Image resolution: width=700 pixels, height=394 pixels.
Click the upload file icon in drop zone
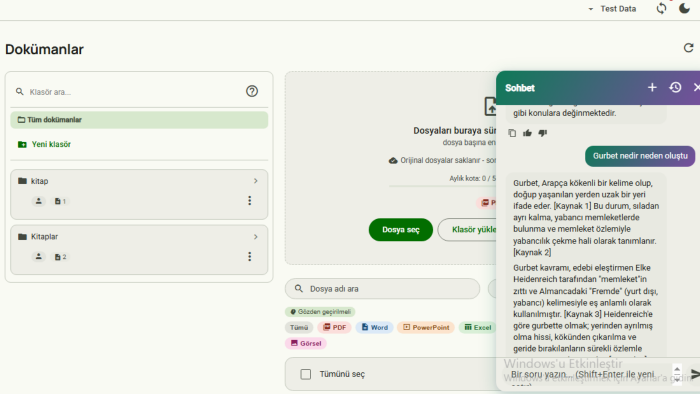[490, 106]
